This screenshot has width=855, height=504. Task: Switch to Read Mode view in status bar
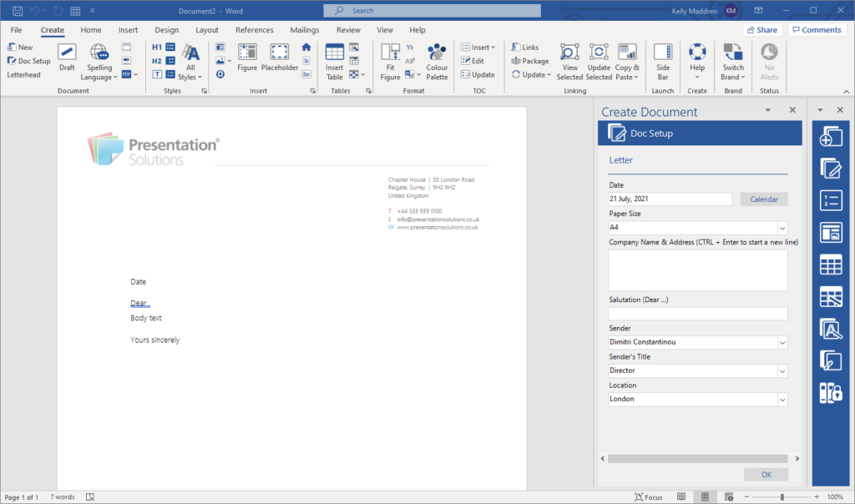[x=681, y=497]
